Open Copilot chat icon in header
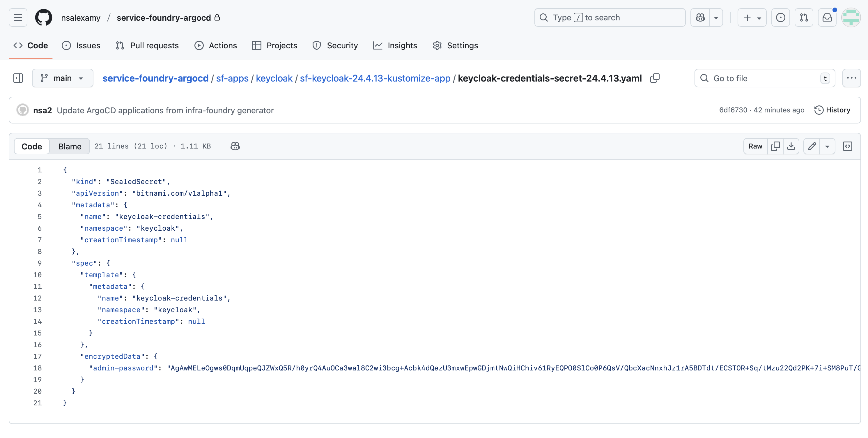Viewport: 868px width, 438px height. click(x=700, y=17)
